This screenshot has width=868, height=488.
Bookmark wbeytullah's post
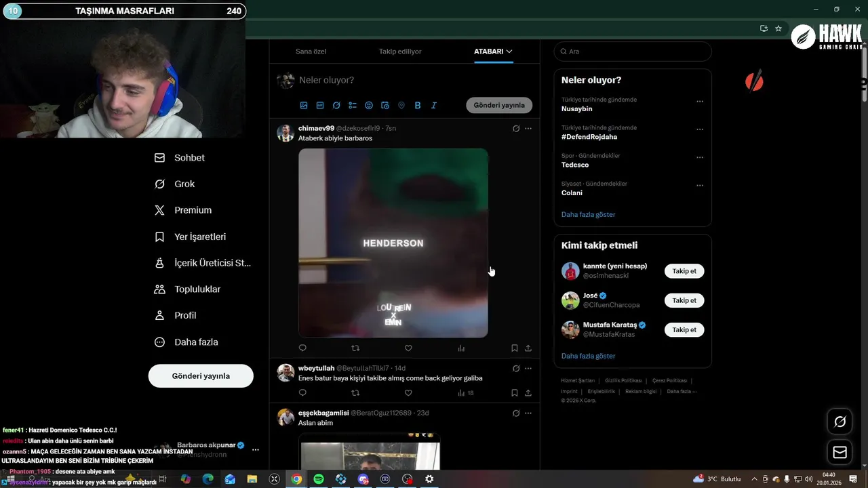click(x=515, y=392)
